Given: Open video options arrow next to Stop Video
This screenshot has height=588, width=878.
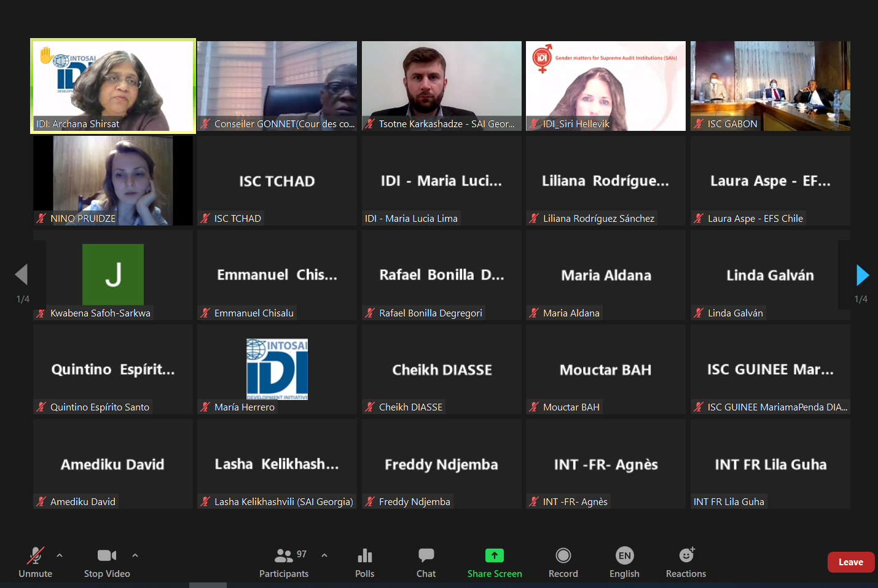Looking at the screenshot, I should [135, 555].
